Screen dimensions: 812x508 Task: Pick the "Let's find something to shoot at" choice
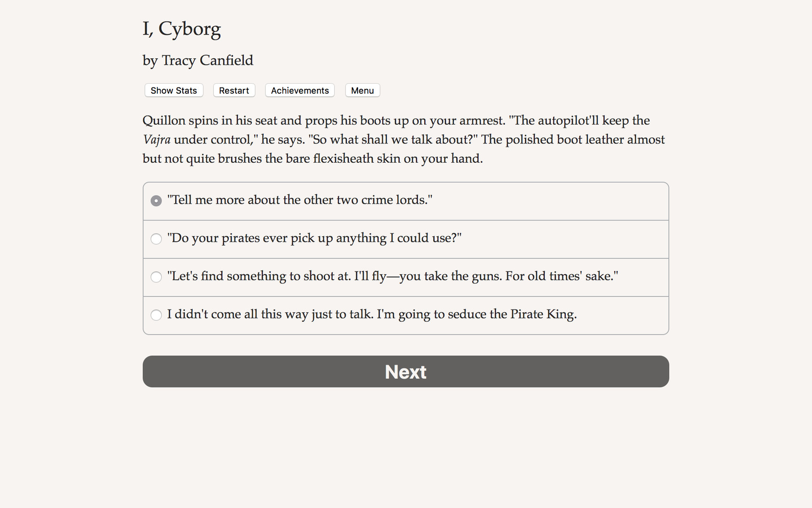392,277
